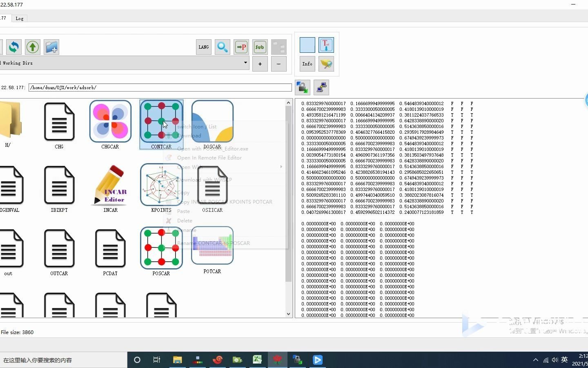Click the File size: 3860 status text
Screen dimensions: 588x368
tap(17, 332)
